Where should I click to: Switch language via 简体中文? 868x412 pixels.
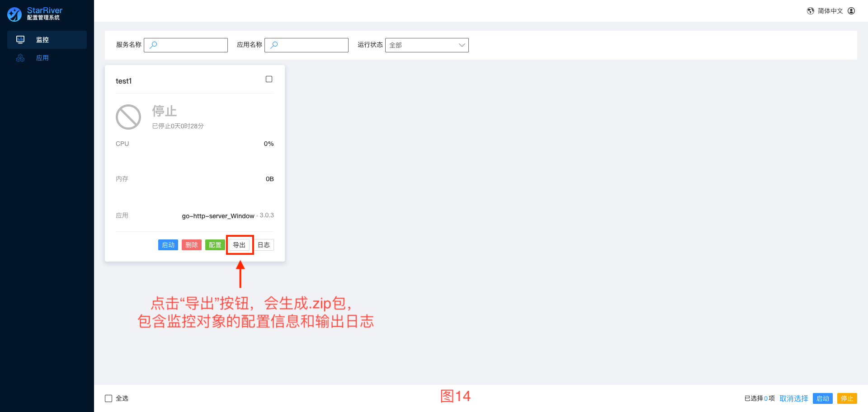coord(830,11)
